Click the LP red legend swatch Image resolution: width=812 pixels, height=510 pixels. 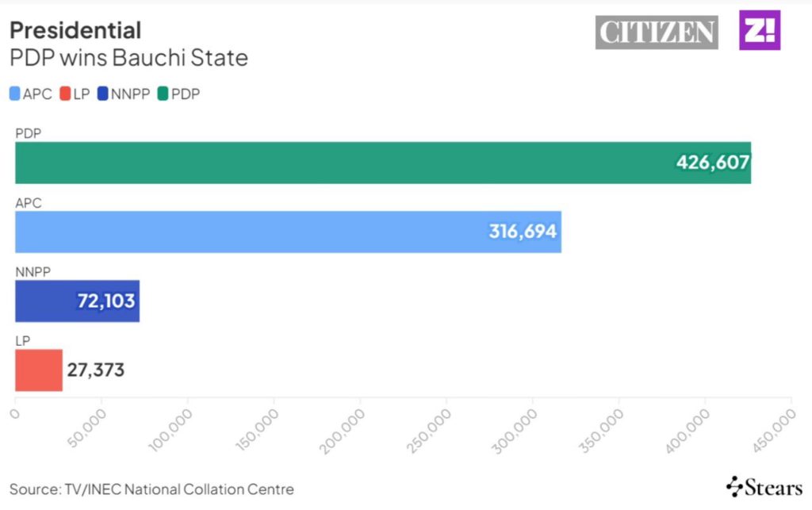click(x=65, y=94)
